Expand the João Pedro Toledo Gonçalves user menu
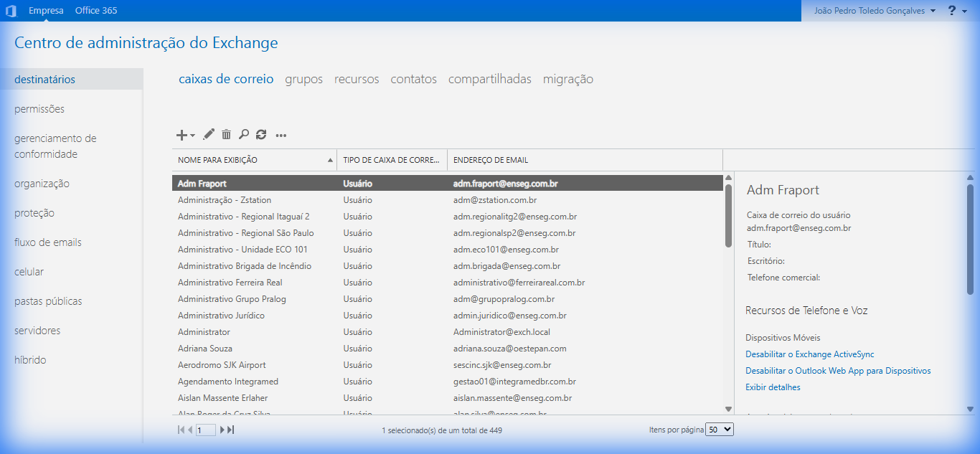 tap(875, 11)
